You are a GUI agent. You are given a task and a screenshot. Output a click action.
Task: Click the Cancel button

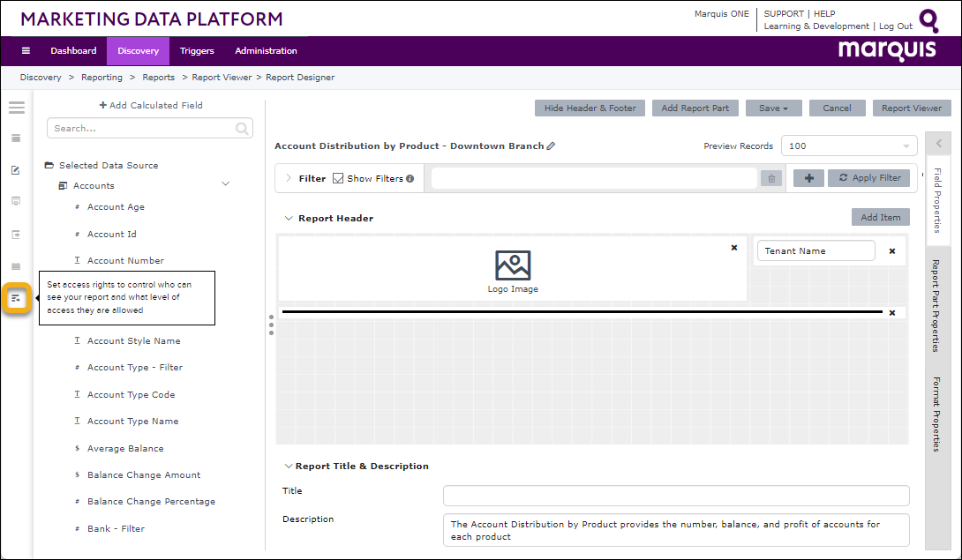coord(837,108)
